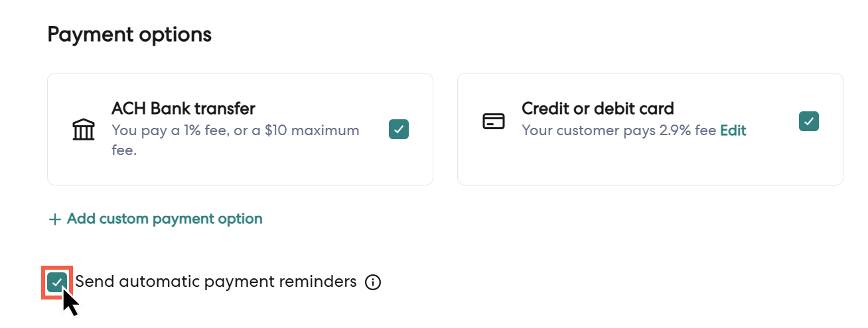Click the bank building icon
868x328 pixels.
click(84, 129)
